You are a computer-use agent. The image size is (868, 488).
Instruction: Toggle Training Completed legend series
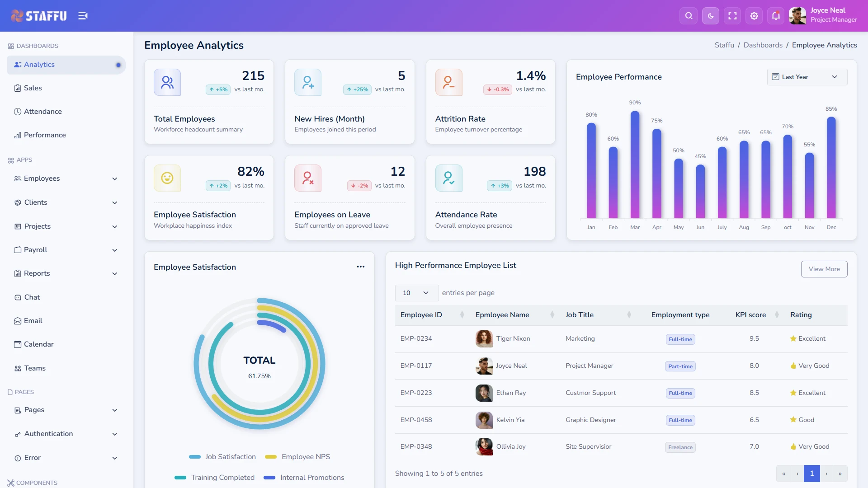click(x=215, y=478)
